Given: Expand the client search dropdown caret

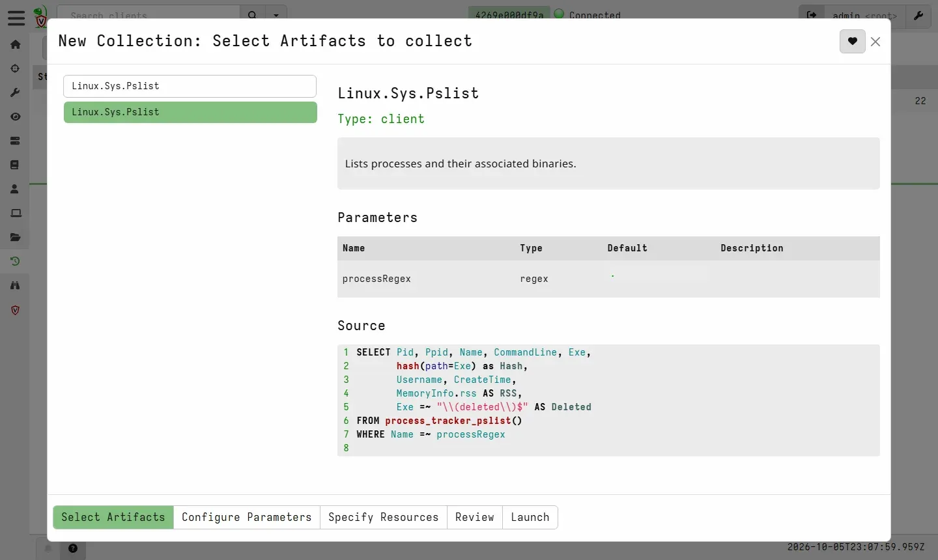Looking at the screenshot, I should (276, 15).
